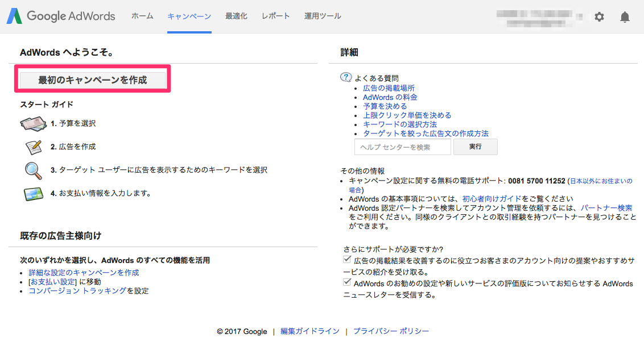Open the プライバシー ポリシー footer link
This screenshot has height=342, width=644.
point(391,331)
